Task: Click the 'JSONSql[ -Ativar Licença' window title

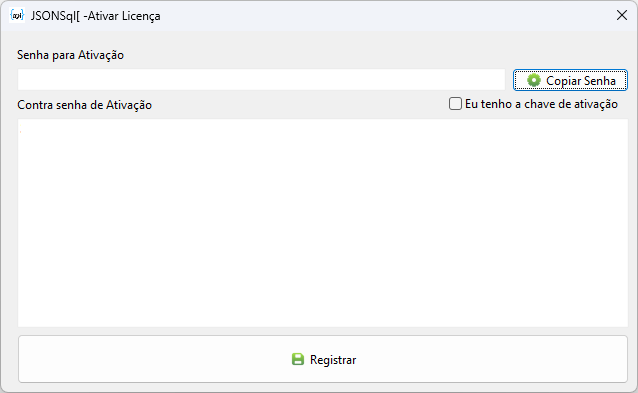Action: point(96,16)
